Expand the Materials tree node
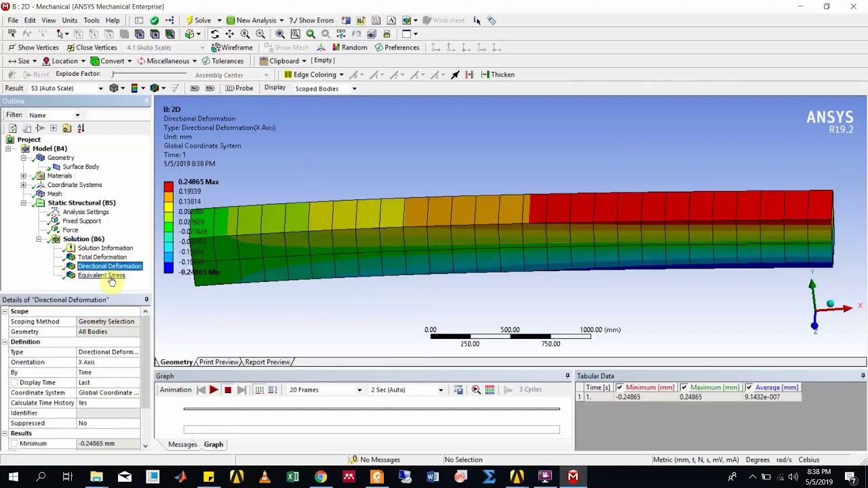 pos(23,176)
